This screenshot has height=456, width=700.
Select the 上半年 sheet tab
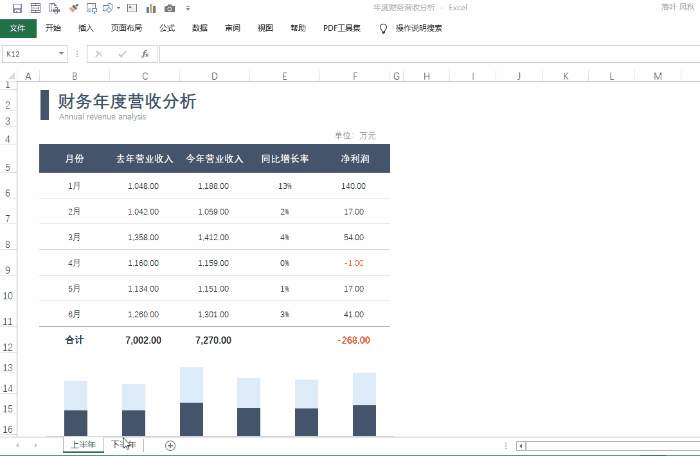click(83, 445)
